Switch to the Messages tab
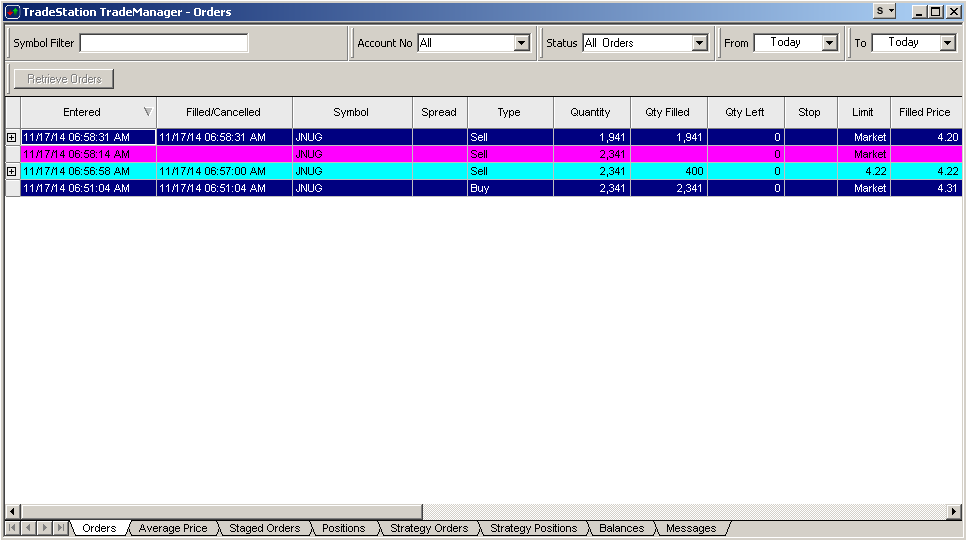The width and height of the screenshot is (966, 540). click(691, 528)
